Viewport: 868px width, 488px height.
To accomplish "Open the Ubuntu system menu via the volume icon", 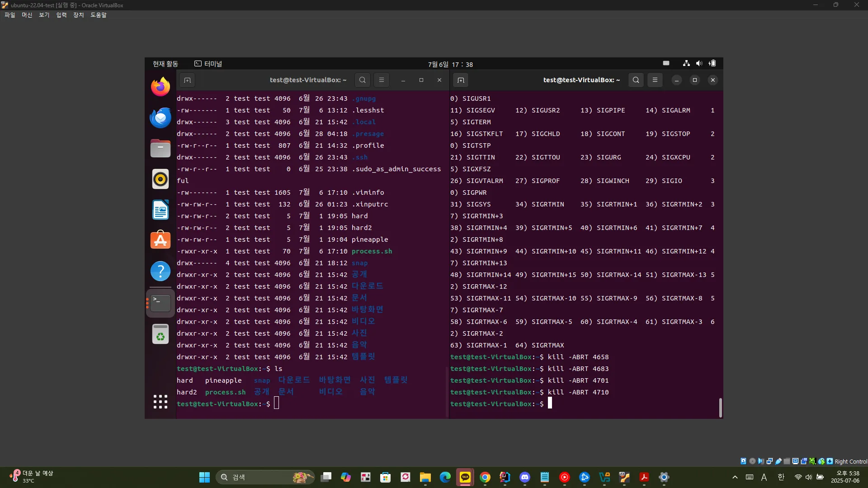I will coord(699,63).
